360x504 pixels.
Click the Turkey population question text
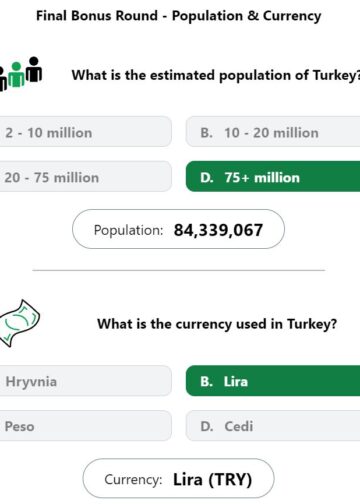(x=216, y=75)
